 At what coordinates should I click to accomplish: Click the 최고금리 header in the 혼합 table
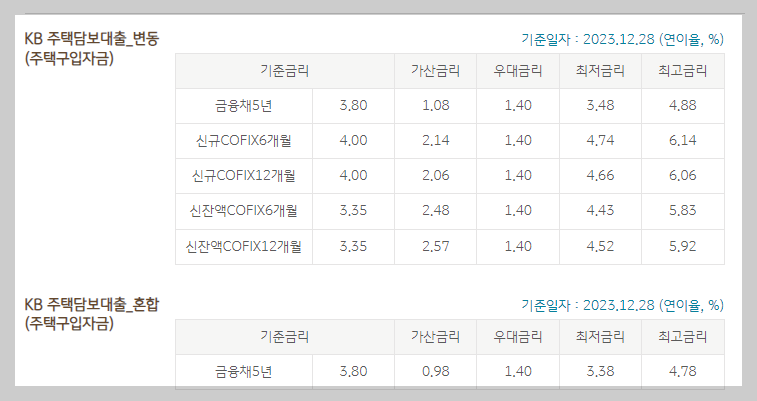click(x=683, y=336)
